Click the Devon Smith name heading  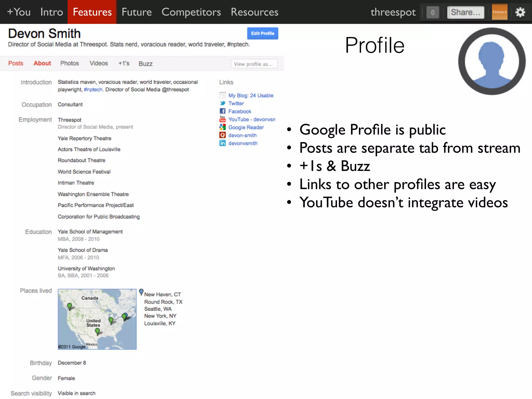[44, 34]
